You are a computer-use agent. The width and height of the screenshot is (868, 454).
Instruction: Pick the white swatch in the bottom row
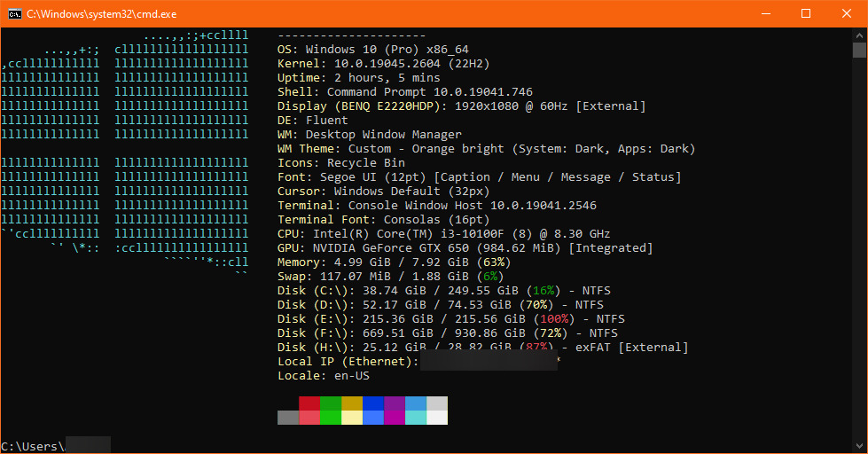(x=437, y=418)
